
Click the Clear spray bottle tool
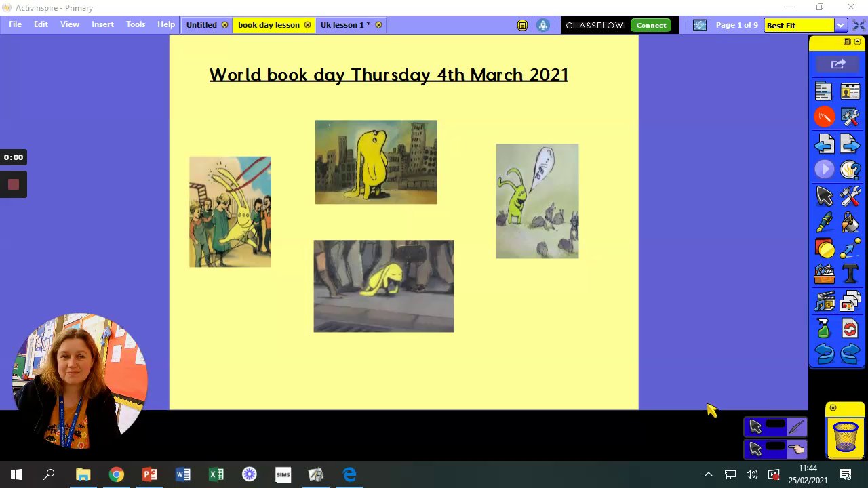pyautogui.click(x=824, y=329)
